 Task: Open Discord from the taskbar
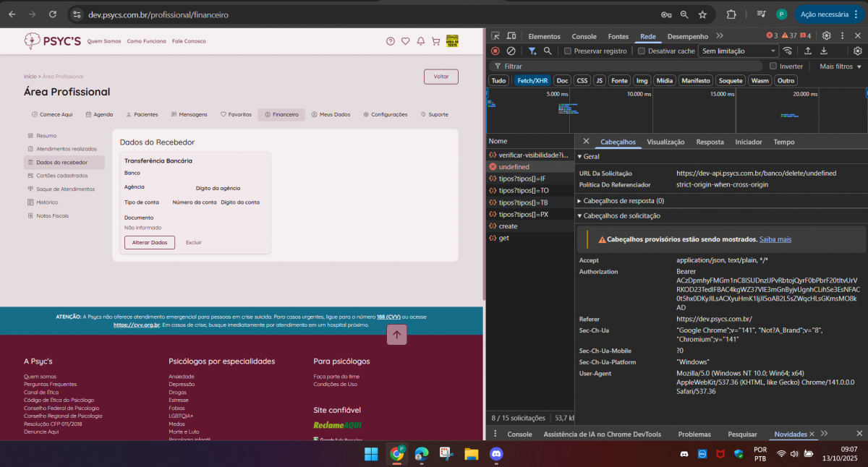pos(496,454)
